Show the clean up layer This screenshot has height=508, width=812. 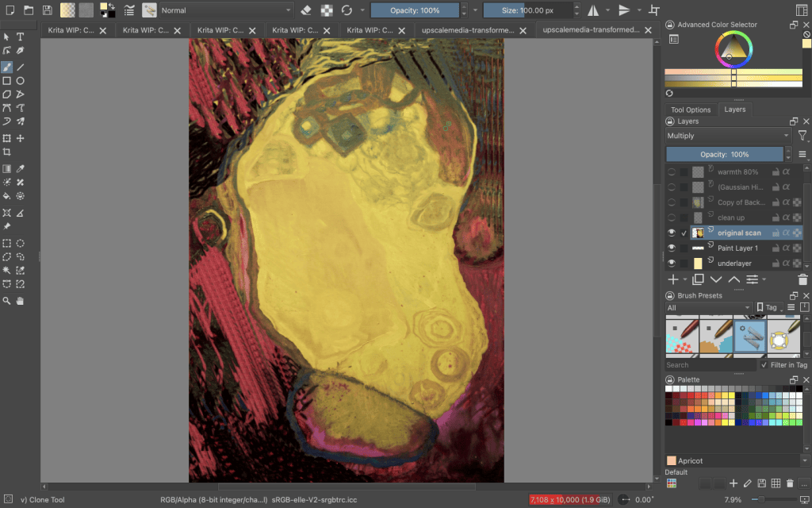(x=672, y=217)
